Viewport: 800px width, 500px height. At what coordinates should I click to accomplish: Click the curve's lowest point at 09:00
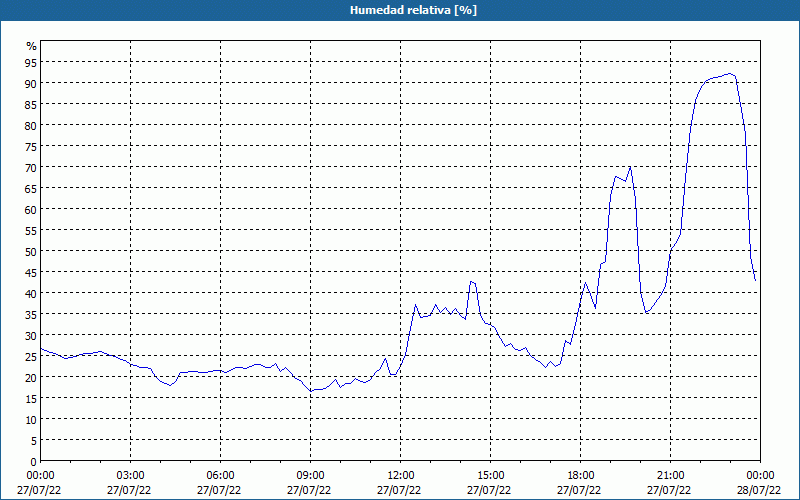311,391
